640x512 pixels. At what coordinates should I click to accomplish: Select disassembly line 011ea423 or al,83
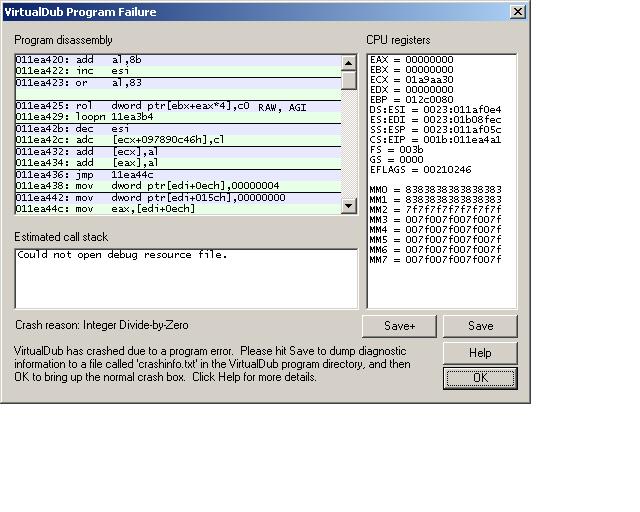click(178, 83)
